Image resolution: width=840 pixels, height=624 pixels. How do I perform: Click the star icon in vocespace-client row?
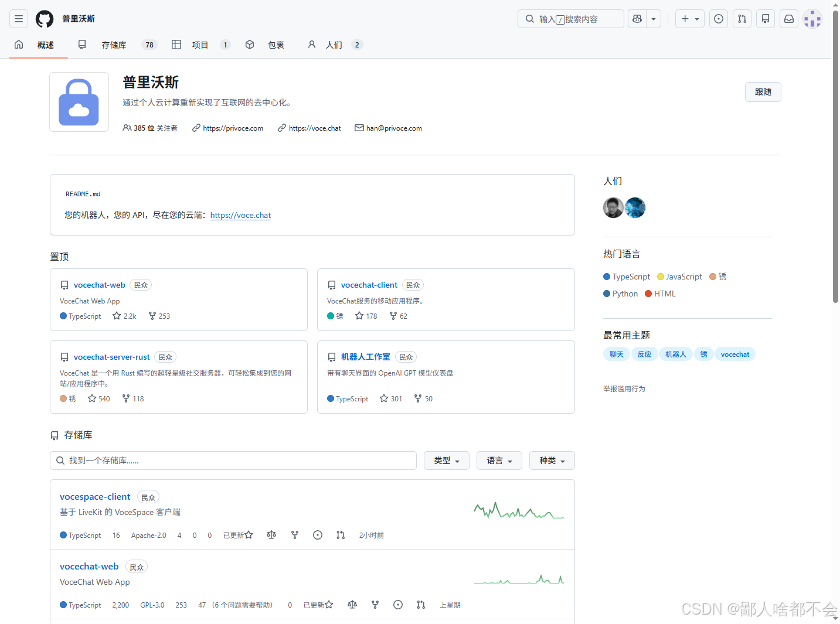(249, 535)
